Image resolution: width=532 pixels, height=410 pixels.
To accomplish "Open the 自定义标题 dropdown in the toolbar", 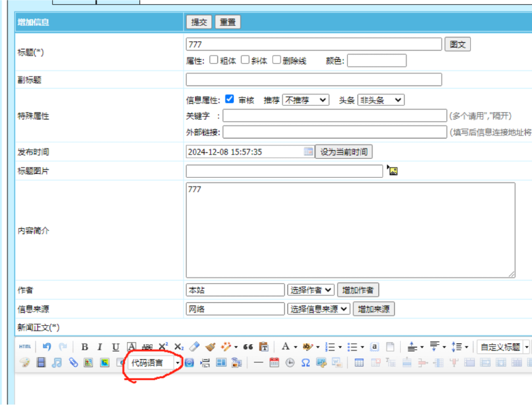I will click(x=502, y=347).
